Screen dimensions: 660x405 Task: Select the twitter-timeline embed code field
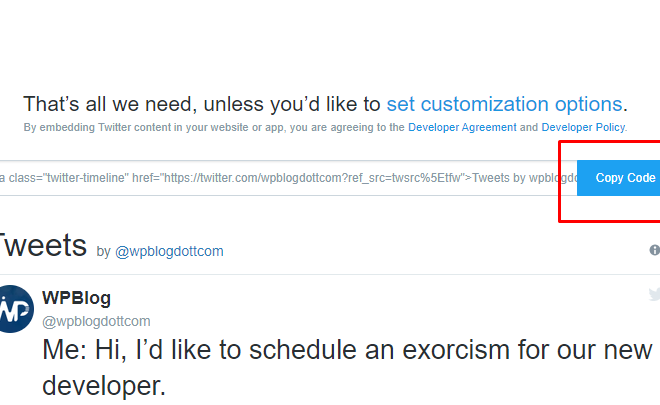[288, 178]
